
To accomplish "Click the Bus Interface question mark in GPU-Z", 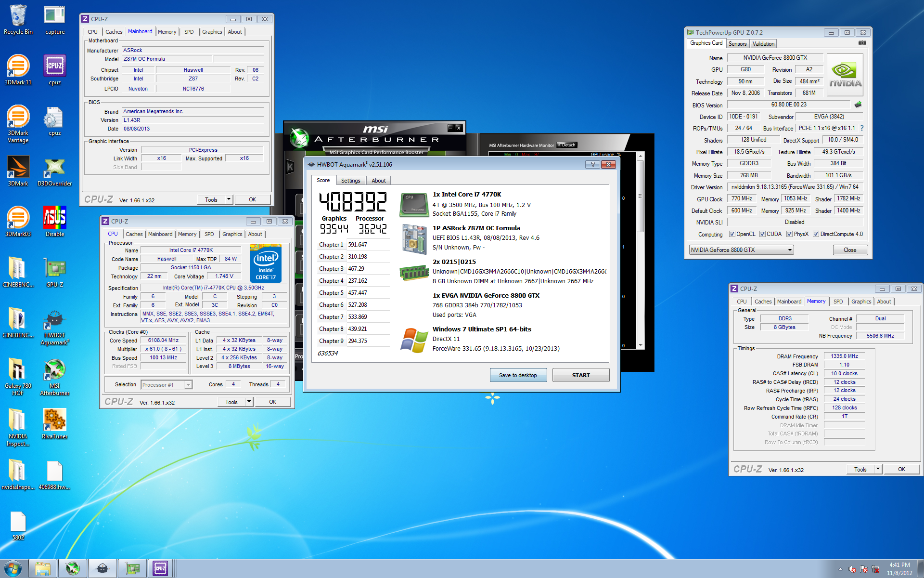I will 861,128.
